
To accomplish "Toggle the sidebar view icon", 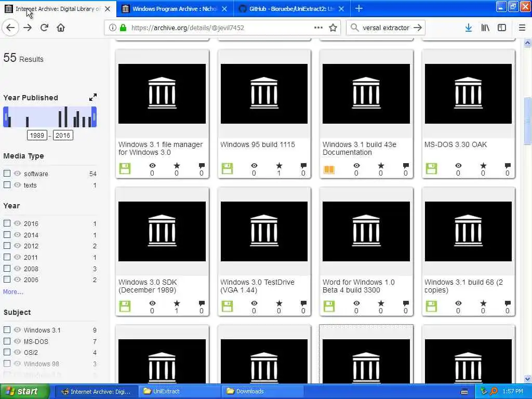I will click(502, 28).
